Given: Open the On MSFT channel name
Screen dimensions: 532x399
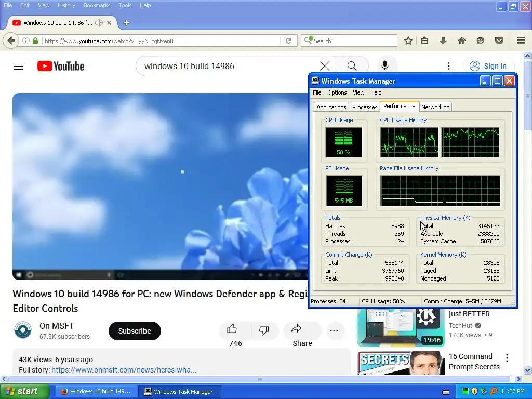Looking at the screenshot, I should click(57, 326).
